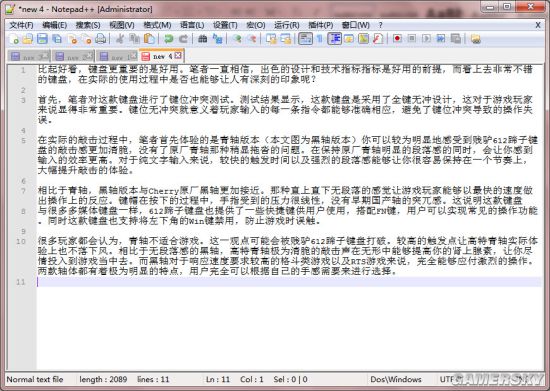Click the Save recorded macro icon
Image resolution: width=550 pixels, height=391 pixels.
click(x=456, y=39)
